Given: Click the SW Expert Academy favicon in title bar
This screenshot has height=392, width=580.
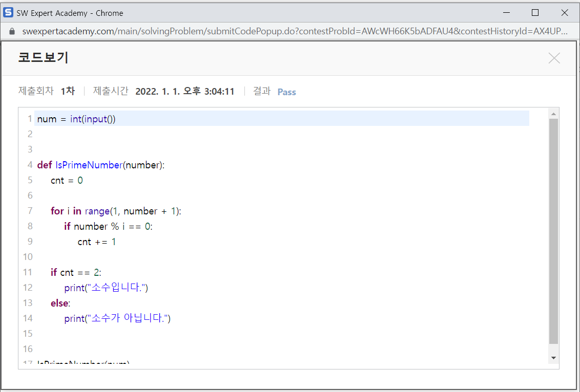Looking at the screenshot, I should [x=8, y=13].
